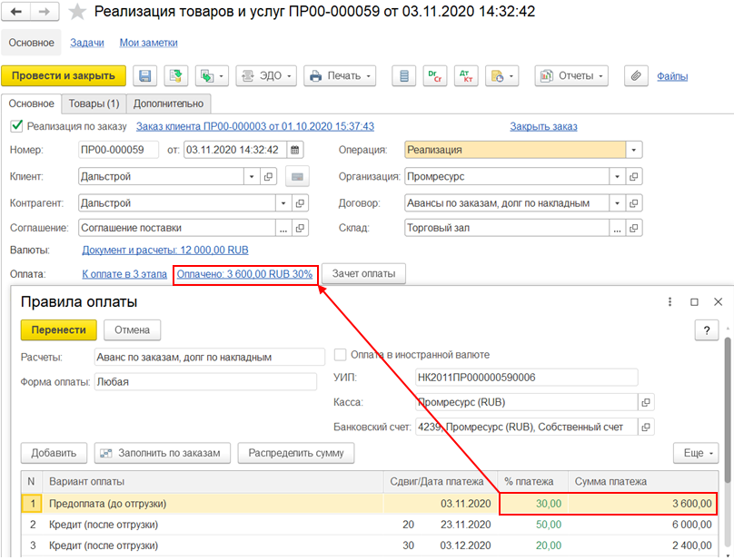734x560 pixels.
Task: Select the top Основное section
Action: (x=32, y=43)
